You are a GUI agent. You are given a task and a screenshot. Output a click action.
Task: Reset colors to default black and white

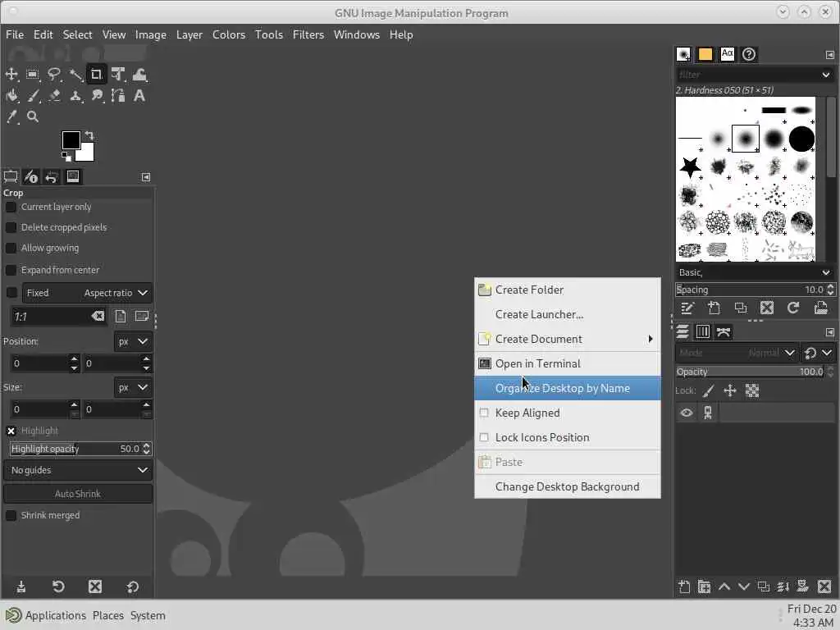(66, 157)
